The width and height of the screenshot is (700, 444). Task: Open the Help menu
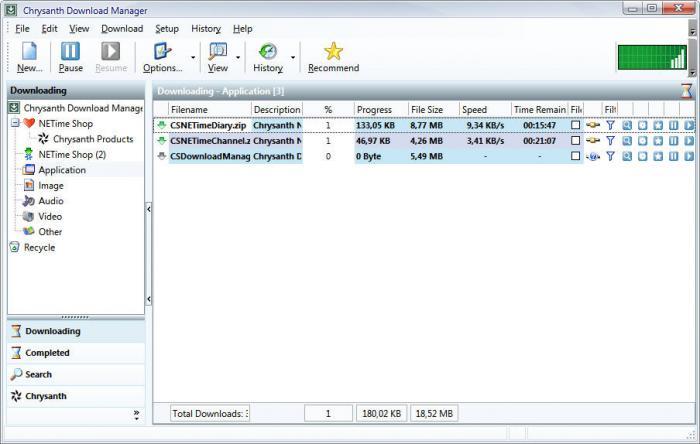click(x=242, y=29)
